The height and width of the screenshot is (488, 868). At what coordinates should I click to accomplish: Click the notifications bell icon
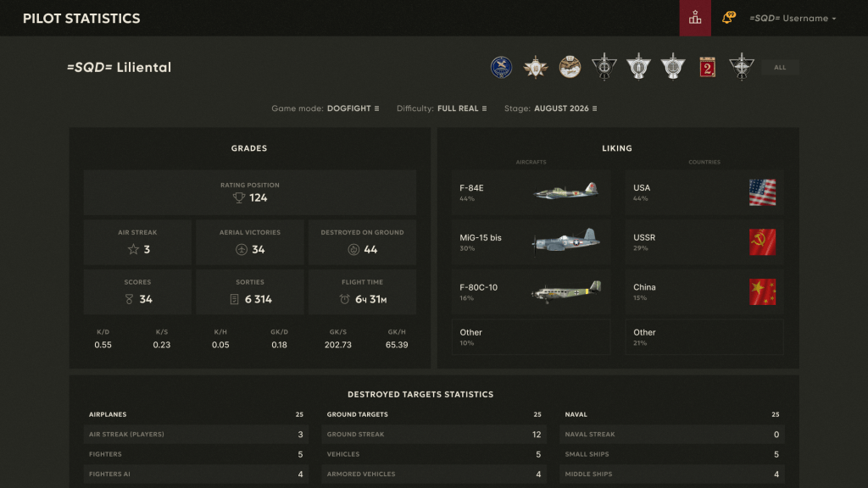click(728, 18)
